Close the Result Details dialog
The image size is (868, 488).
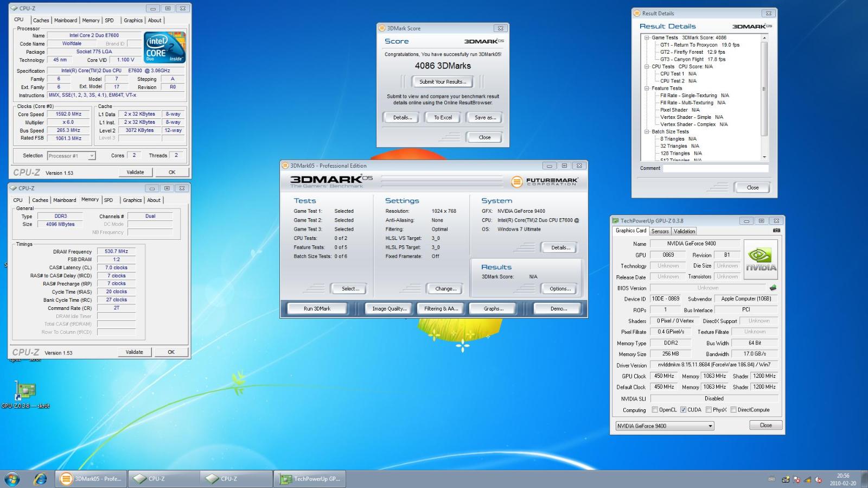point(752,187)
